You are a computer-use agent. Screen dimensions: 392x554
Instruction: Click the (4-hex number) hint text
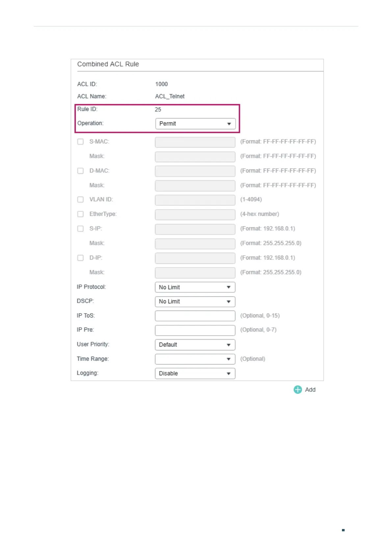click(260, 214)
